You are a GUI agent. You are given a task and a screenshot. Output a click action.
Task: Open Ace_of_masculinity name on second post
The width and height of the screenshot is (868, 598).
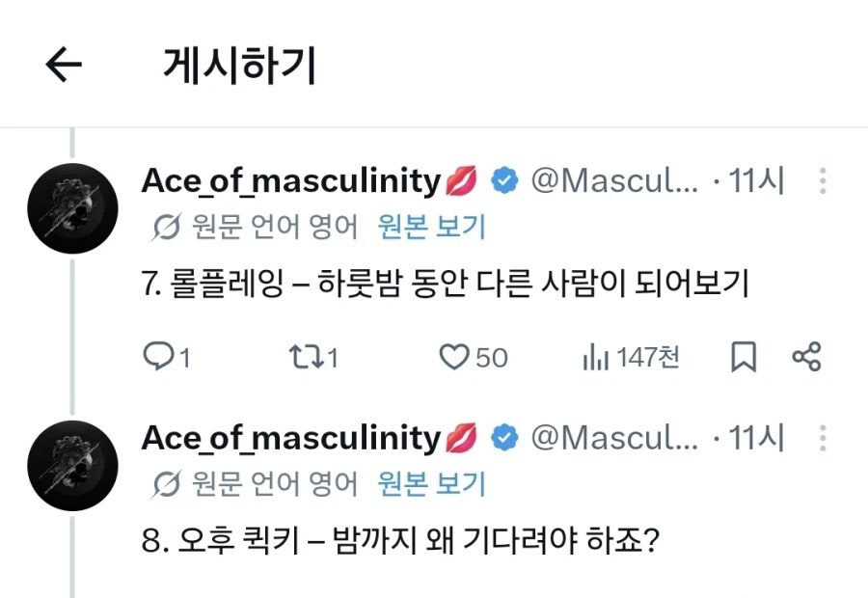click(291, 439)
